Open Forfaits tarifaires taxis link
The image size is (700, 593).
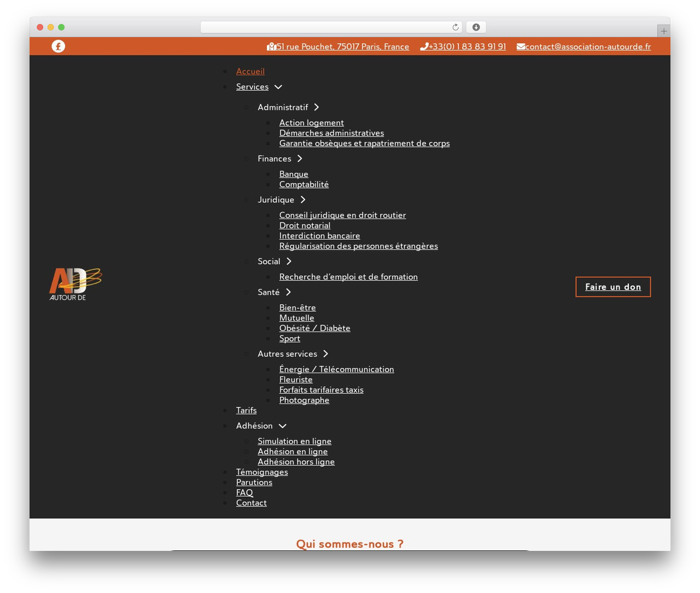[322, 390]
